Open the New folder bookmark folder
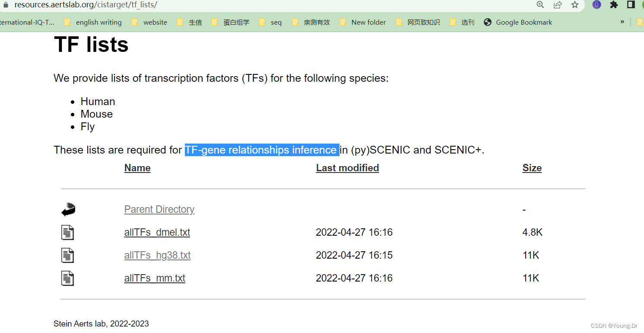 [369, 22]
